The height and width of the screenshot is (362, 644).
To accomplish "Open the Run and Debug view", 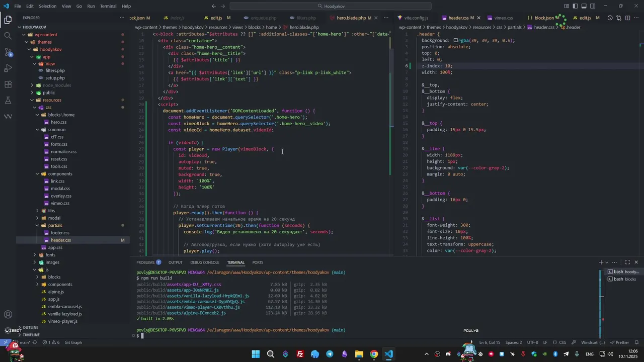I will pos(8,68).
